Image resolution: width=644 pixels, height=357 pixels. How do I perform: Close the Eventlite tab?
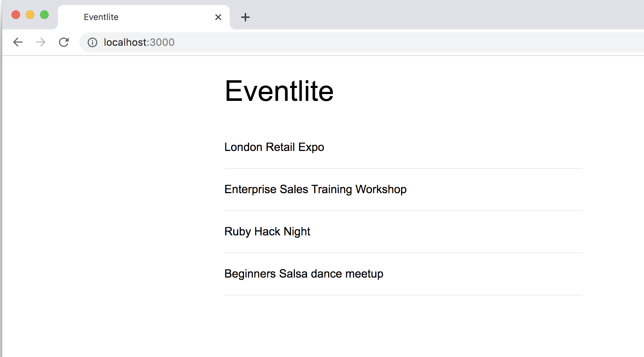tap(218, 17)
